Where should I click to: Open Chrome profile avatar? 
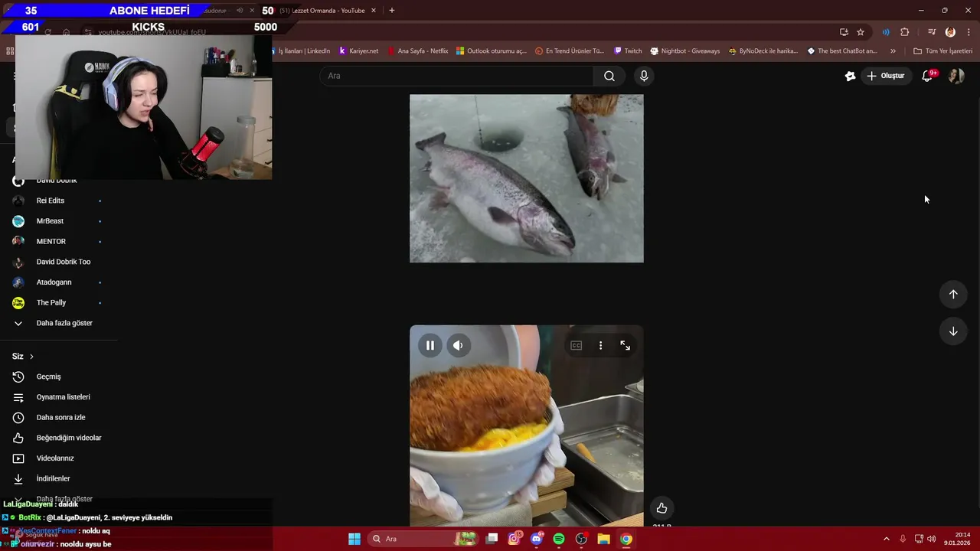(950, 32)
